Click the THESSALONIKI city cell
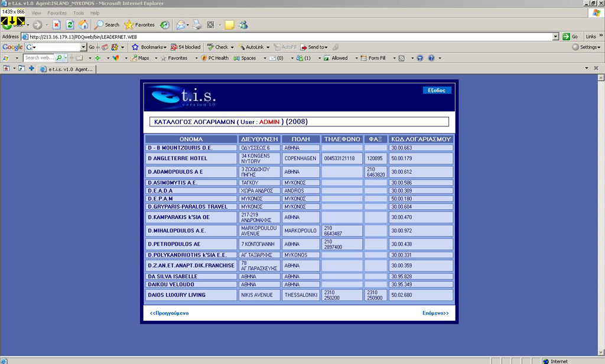The width and height of the screenshot is (605, 364). (301, 295)
